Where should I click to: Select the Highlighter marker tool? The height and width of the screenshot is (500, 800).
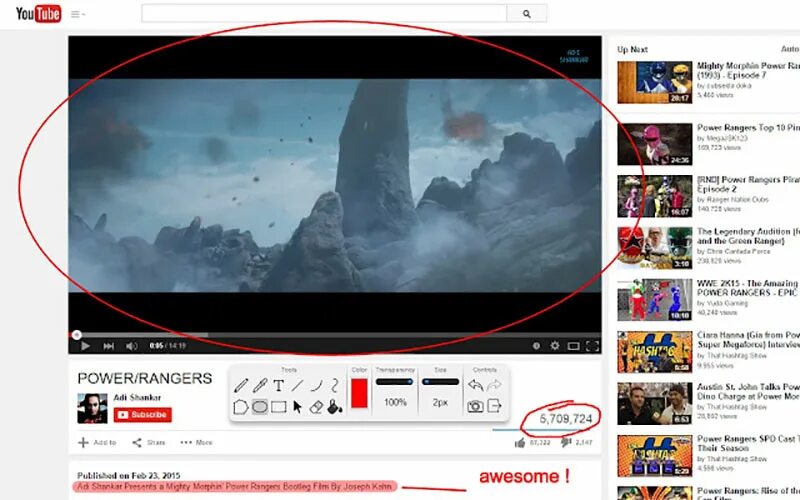point(260,385)
